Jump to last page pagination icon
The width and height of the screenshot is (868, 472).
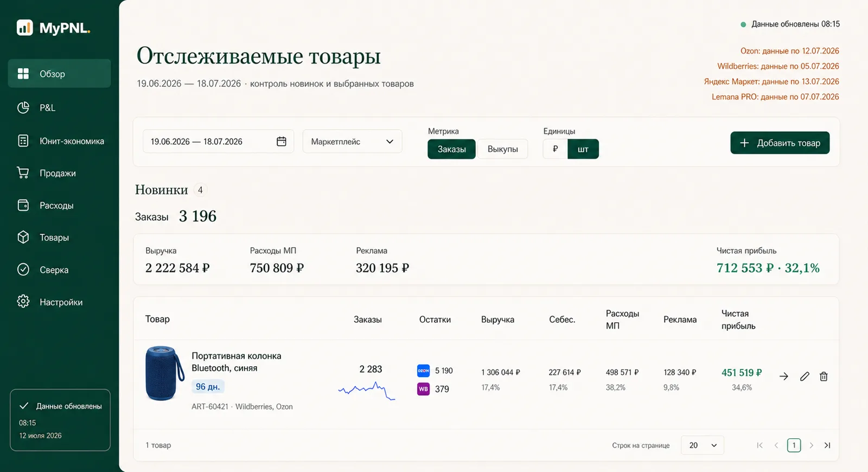coord(827,445)
